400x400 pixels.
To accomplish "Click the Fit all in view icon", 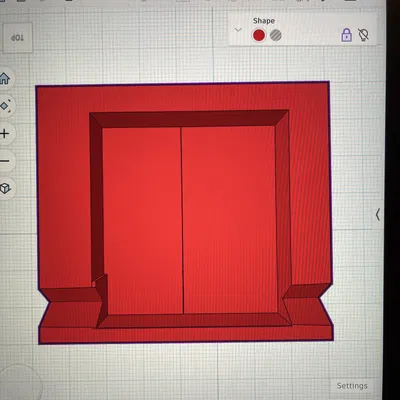I will pyautogui.click(x=4, y=106).
